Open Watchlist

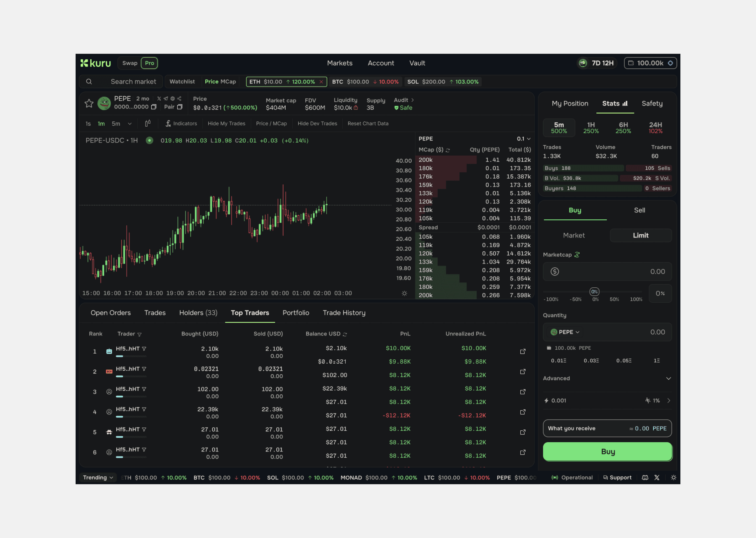pos(182,81)
